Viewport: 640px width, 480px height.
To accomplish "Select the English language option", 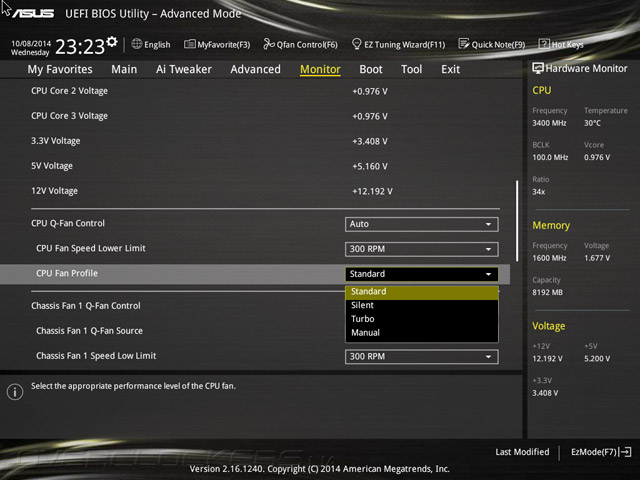I will (x=157, y=44).
